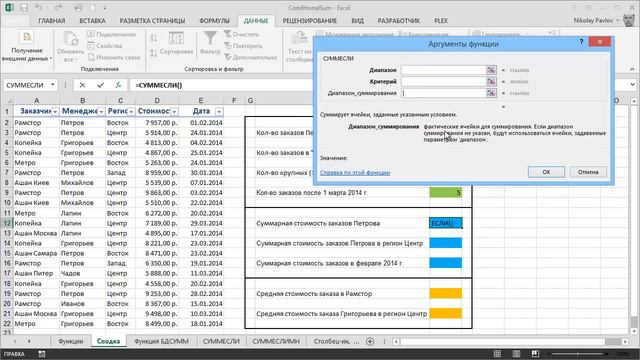This screenshot has height=360, width=640.
Task: Select cell with 9 863,00 р.
Action: (157, 193)
